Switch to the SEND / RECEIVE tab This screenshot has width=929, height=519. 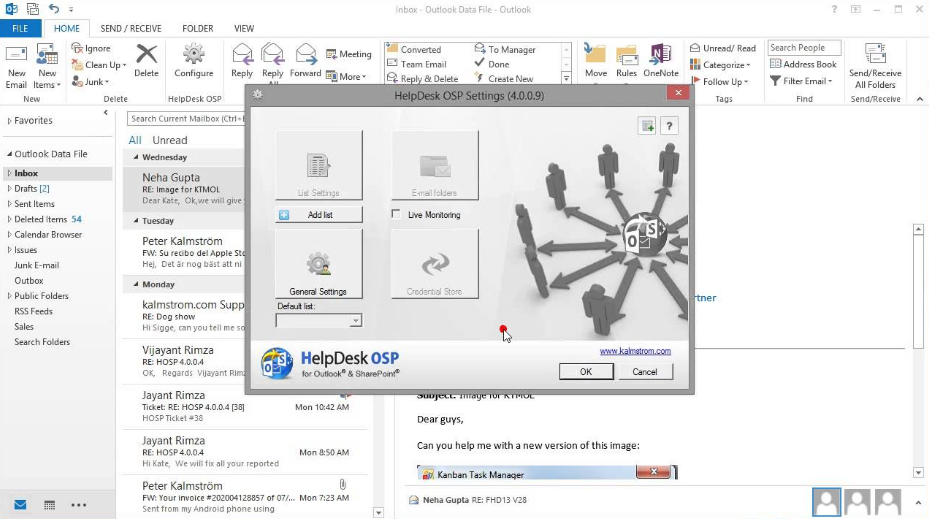(131, 28)
